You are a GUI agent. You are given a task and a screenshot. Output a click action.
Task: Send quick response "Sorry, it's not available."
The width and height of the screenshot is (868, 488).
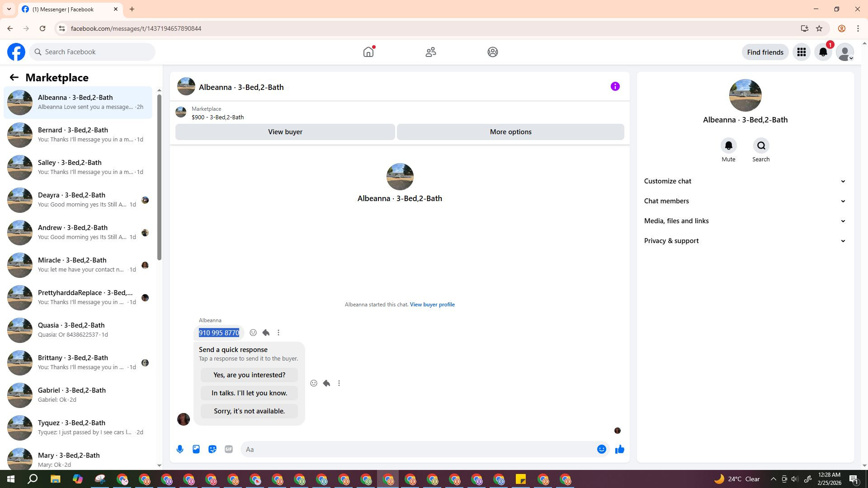point(249,411)
